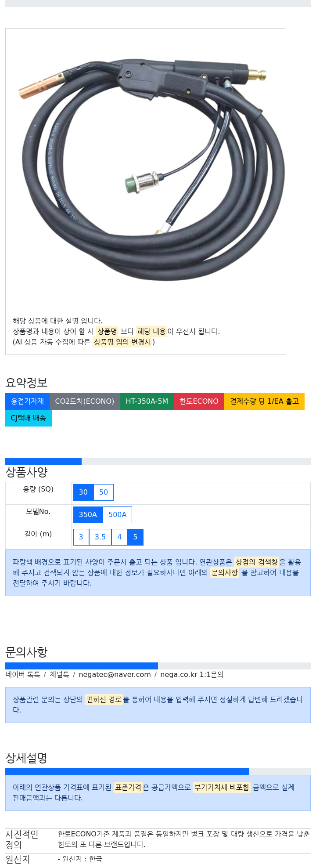Click the yellow 결제수량 당 1/EA 출고 tag
The width and height of the screenshot is (316, 868).
coord(264,401)
